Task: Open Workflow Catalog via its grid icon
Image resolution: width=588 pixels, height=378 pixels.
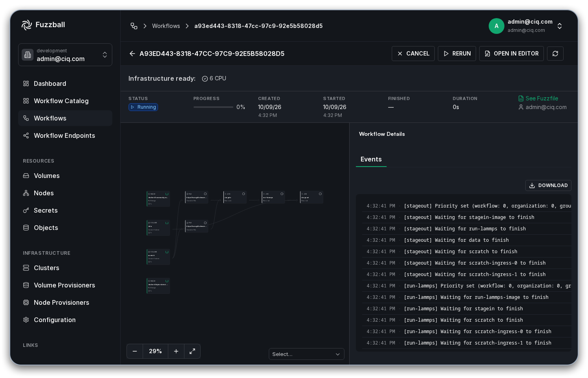Action: tap(26, 101)
